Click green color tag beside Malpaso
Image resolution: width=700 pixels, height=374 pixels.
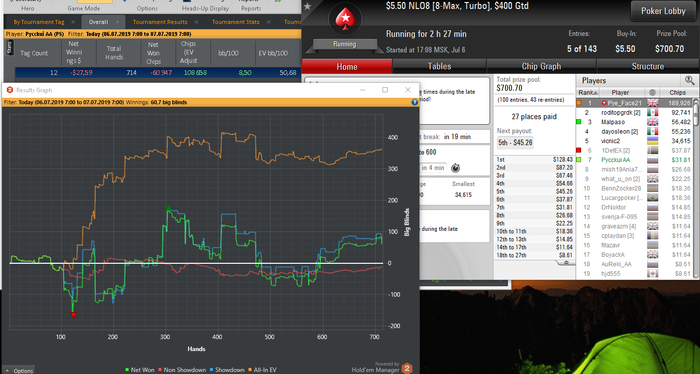click(x=579, y=122)
